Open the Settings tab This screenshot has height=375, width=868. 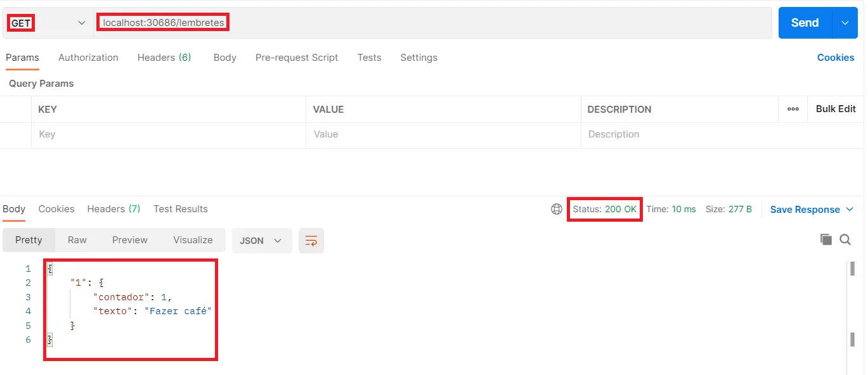pos(418,58)
